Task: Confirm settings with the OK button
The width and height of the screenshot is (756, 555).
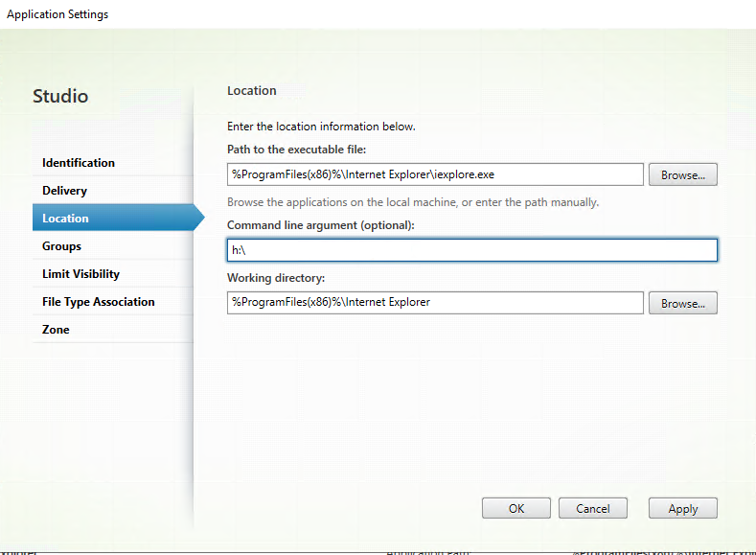Action: click(x=515, y=509)
